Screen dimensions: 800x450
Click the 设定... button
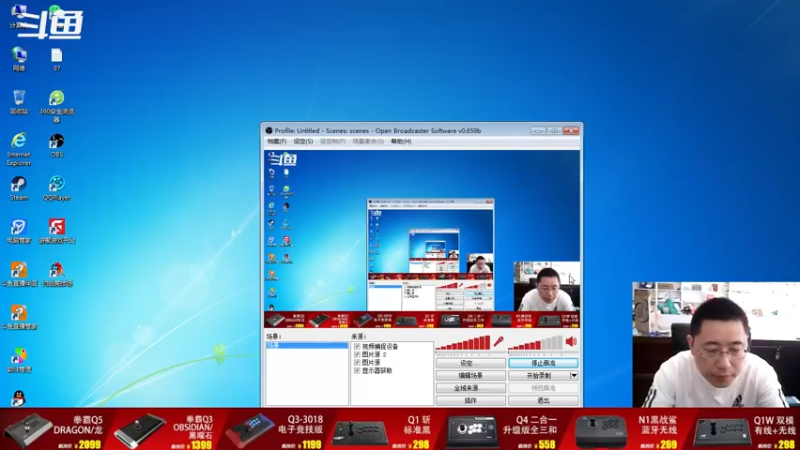[x=470, y=363]
